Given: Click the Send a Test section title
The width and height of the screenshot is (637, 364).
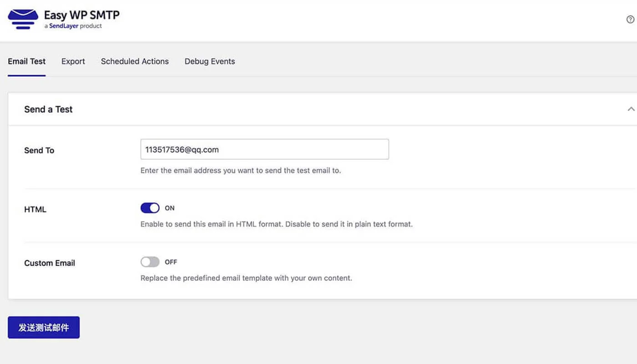Looking at the screenshot, I should click(x=48, y=109).
